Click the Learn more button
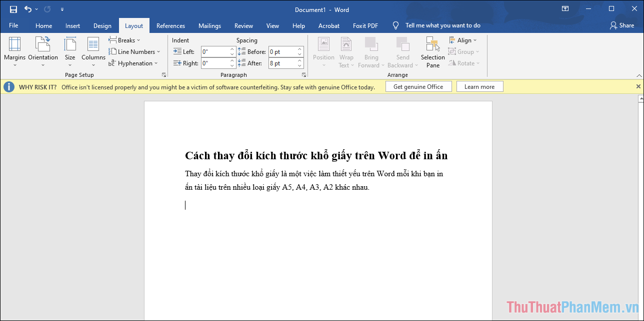This screenshot has width=644, height=321. pyautogui.click(x=479, y=86)
